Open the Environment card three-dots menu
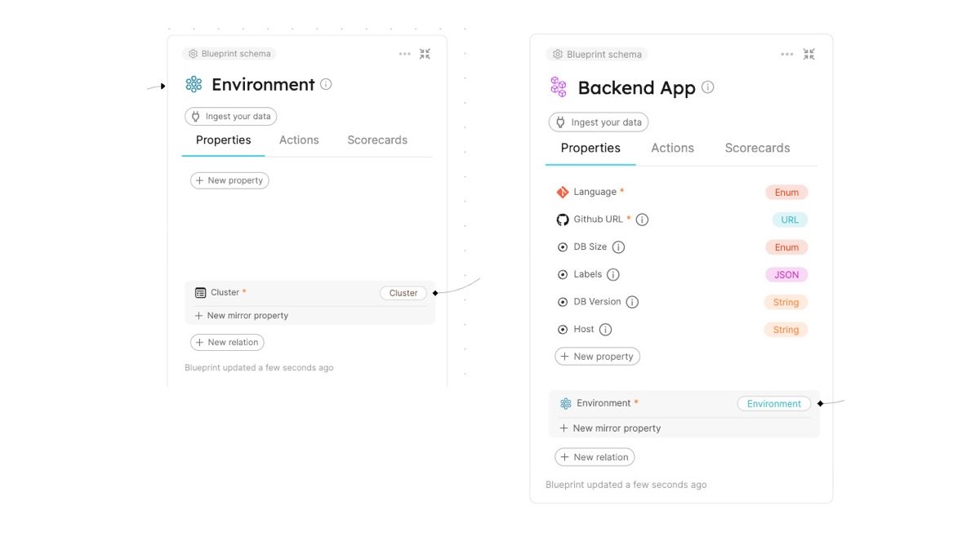The width and height of the screenshot is (980, 537). click(405, 54)
